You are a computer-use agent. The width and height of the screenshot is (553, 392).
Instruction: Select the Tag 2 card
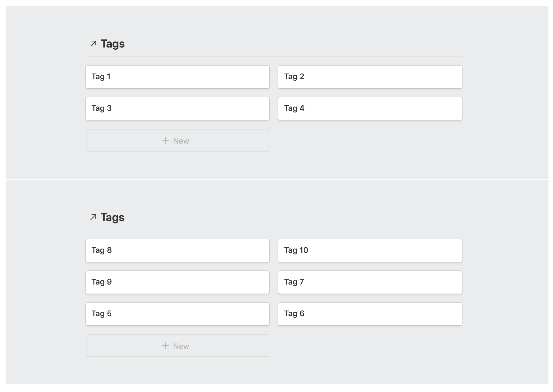click(x=370, y=77)
